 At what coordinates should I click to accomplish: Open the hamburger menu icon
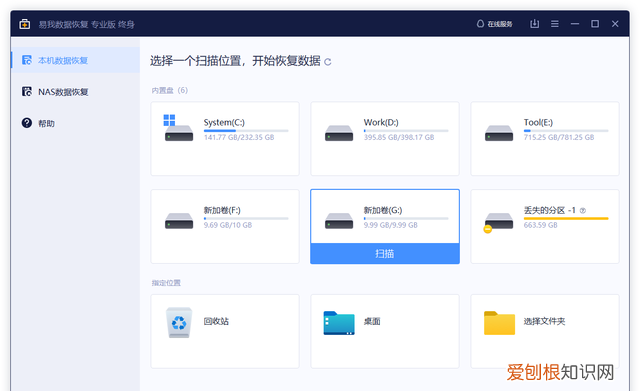tap(555, 24)
